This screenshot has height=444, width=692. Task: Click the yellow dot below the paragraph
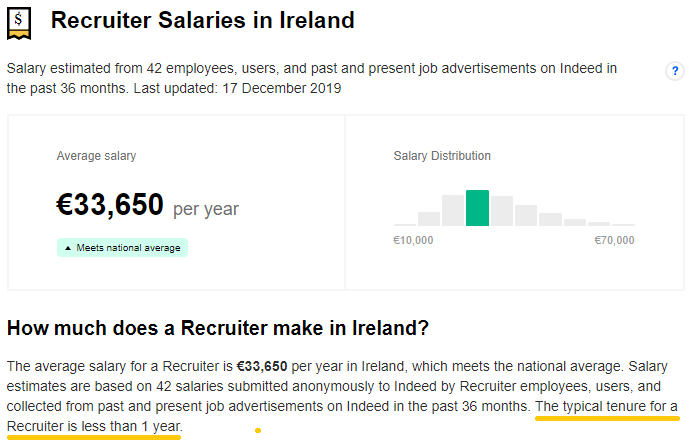tap(258, 430)
